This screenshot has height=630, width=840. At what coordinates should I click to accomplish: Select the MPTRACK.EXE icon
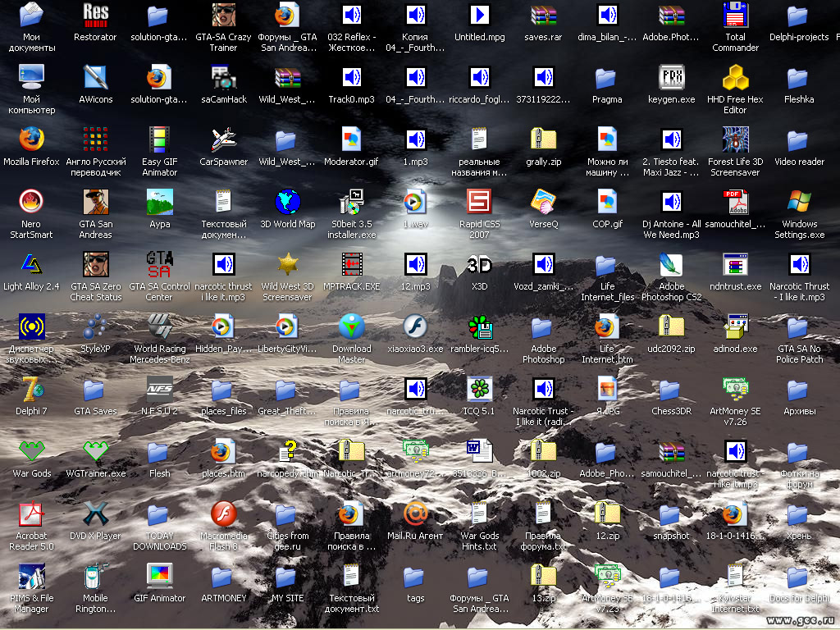tap(351, 264)
